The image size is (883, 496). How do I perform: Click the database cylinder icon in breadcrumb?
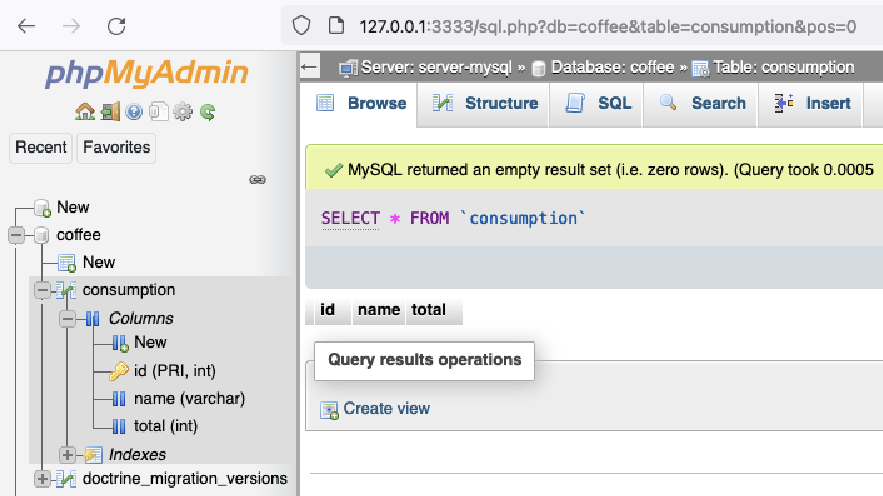pyautogui.click(x=538, y=68)
